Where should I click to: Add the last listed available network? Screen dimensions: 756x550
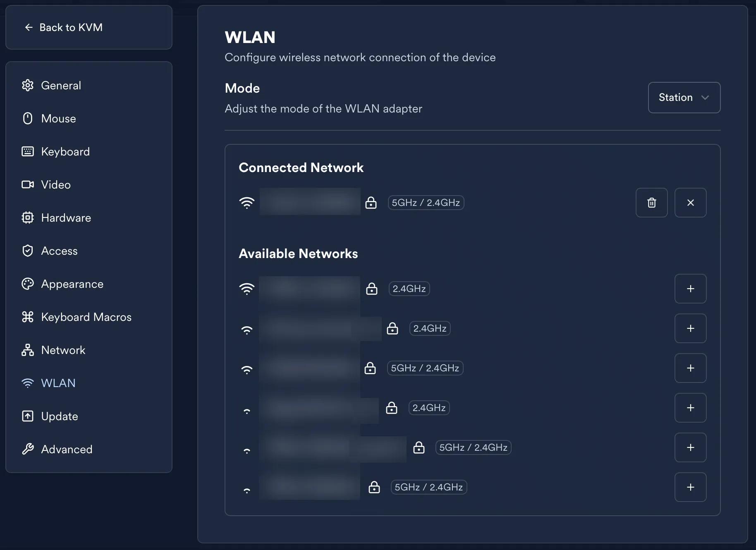[690, 487]
